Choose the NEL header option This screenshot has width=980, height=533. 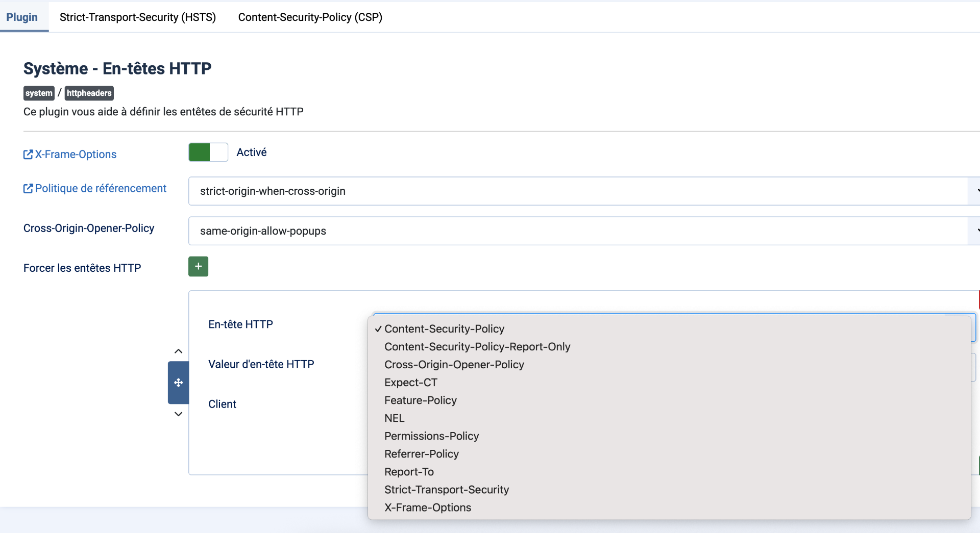395,418
